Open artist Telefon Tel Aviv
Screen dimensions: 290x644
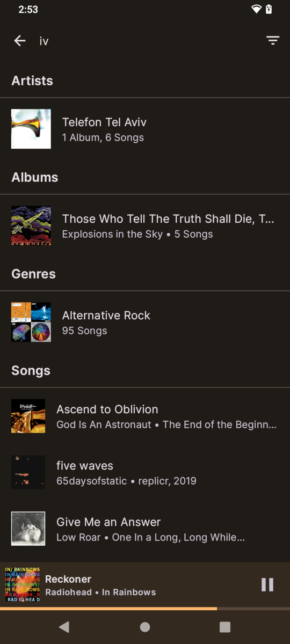click(x=145, y=129)
